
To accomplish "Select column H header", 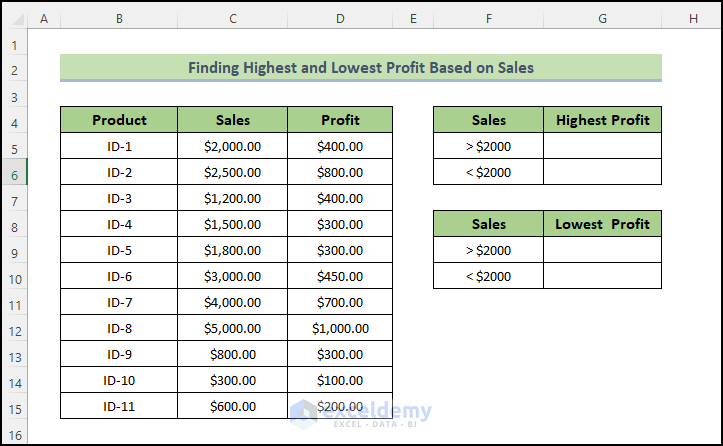I will [x=692, y=19].
